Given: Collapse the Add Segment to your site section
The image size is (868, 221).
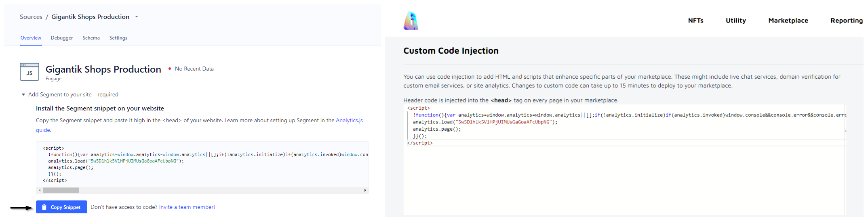Looking at the screenshot, I should pyautogui.click(x=23, y=95).
